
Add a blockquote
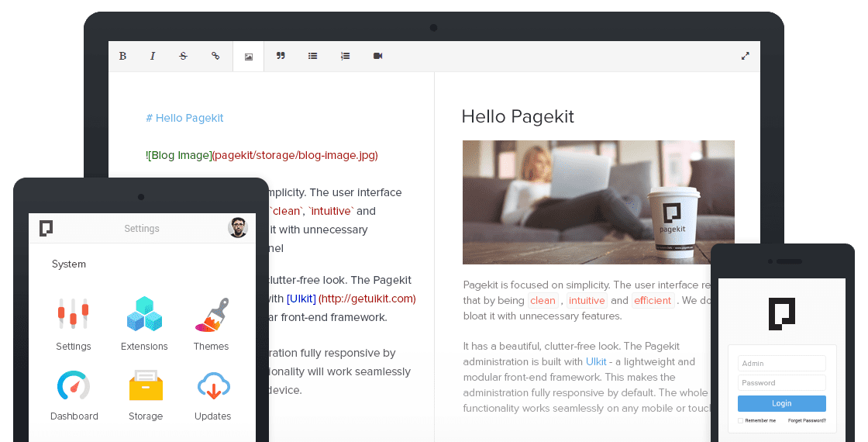tap(281, 57)
